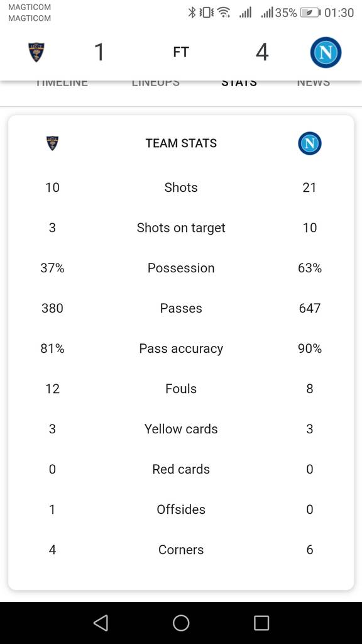Screen dimensions: 362x644
Task: Tap the Shots on target label
Action: coord(181,228)
